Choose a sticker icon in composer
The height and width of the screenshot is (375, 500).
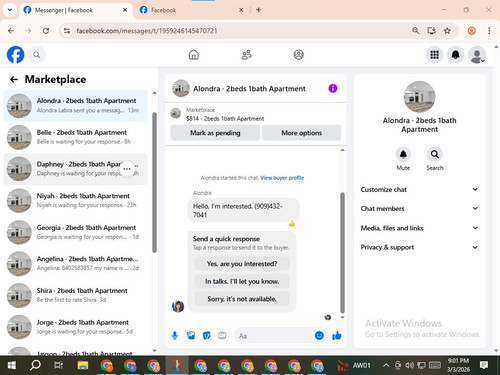(207, 335)
